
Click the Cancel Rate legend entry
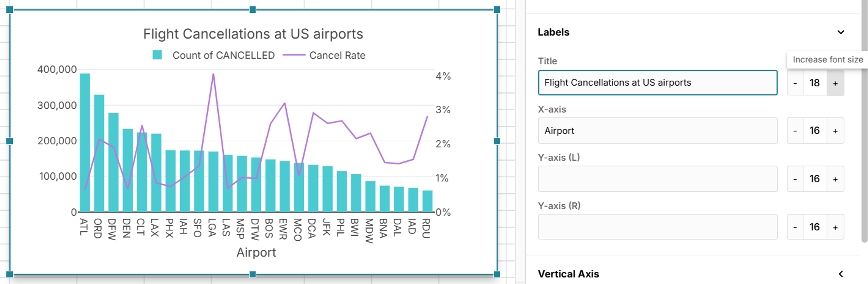pos(337,55)
